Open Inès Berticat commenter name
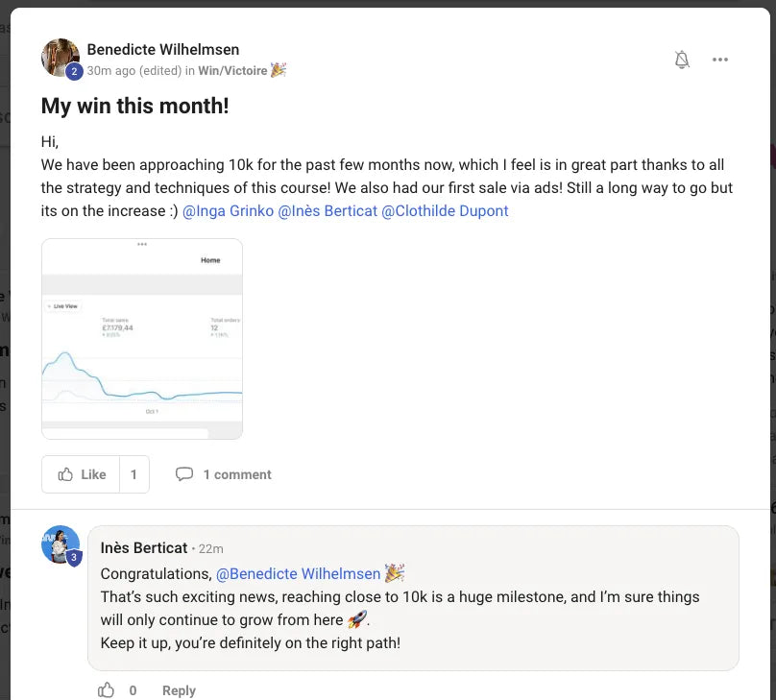Screen dimensions: 776x700 tap(144, 548)
